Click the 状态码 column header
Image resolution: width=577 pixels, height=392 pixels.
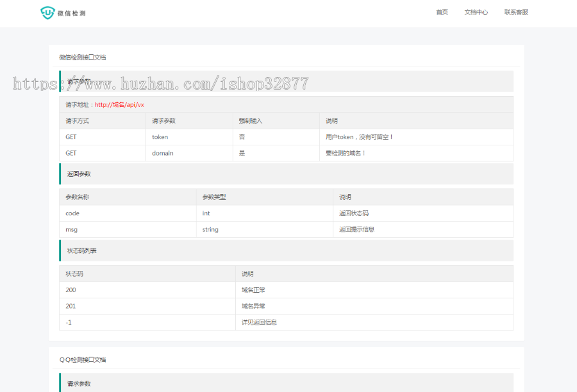point(147,274)
